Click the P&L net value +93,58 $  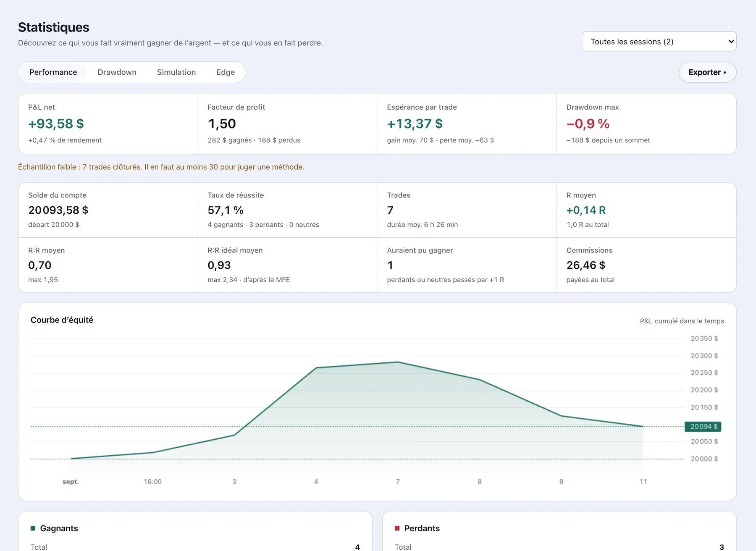click(56, 124)
